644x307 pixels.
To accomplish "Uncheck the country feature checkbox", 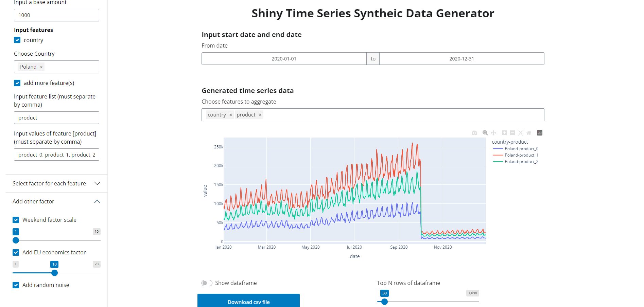I will pos(17,40).
